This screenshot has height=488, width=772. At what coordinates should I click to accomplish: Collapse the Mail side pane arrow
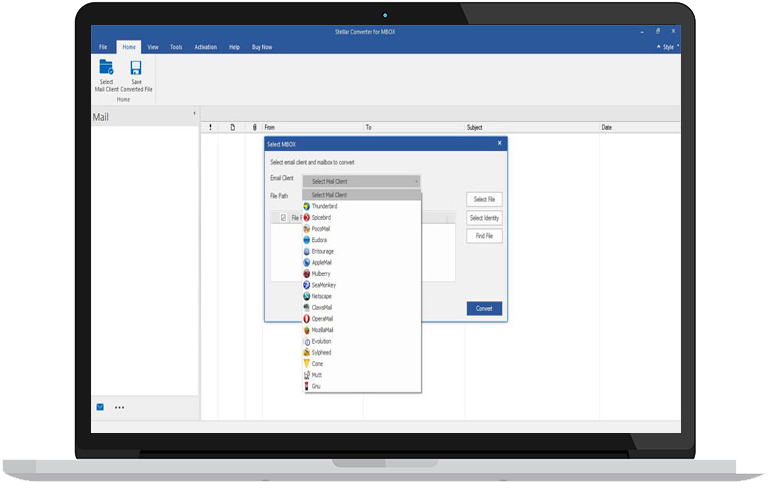tap(194, 114)
